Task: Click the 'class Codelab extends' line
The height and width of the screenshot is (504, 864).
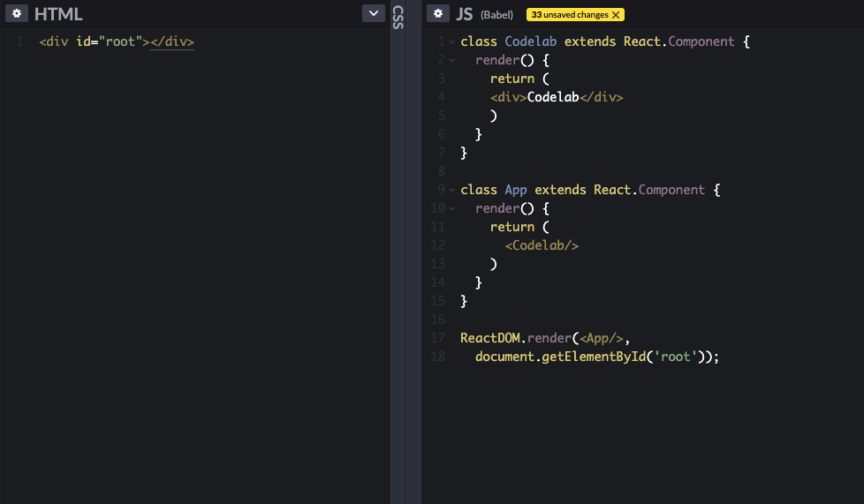Action: coord(605,41)
